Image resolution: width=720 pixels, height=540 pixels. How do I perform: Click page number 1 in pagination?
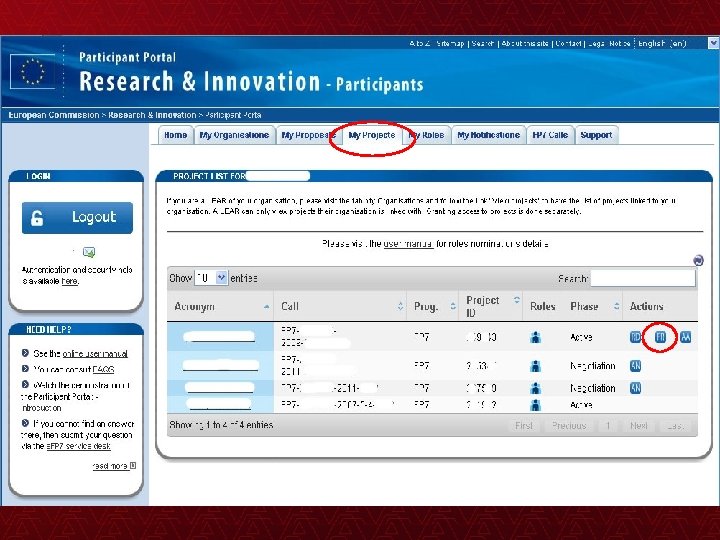tap(608, 426)
